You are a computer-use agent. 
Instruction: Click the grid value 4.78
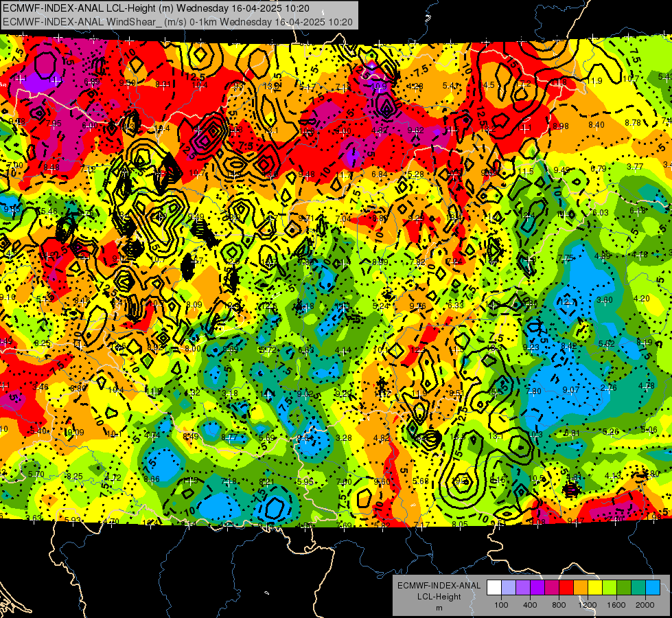(647, 386)
